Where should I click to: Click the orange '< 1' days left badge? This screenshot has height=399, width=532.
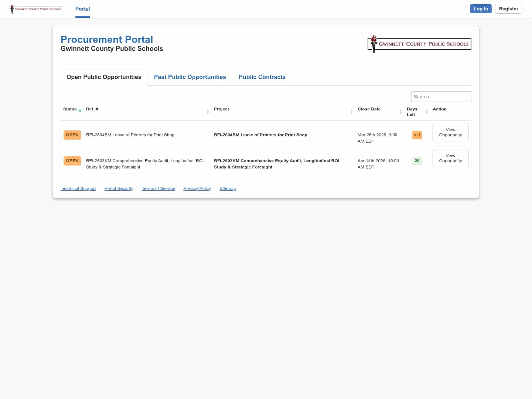pyautogui.click(x=417, y=135)
